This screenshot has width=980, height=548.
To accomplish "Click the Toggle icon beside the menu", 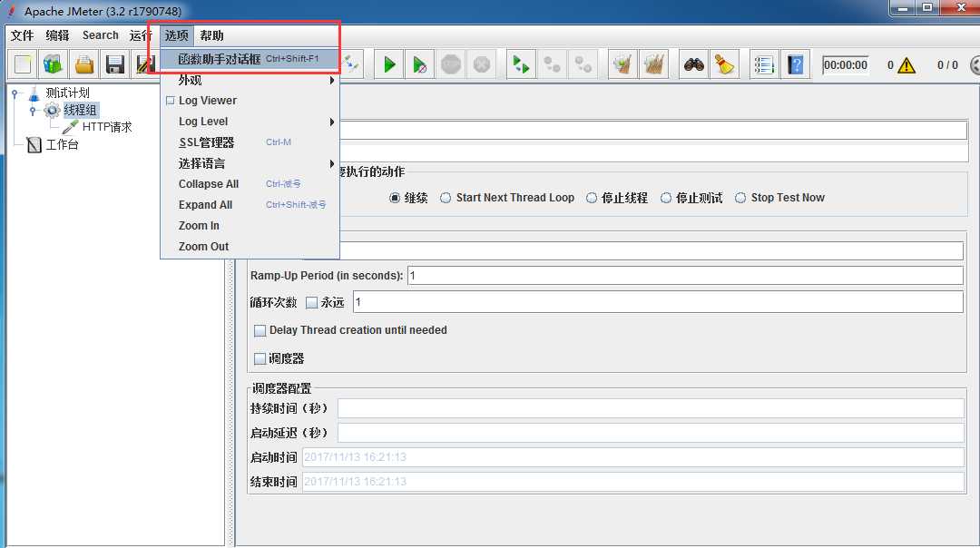I will click(351, 64).
